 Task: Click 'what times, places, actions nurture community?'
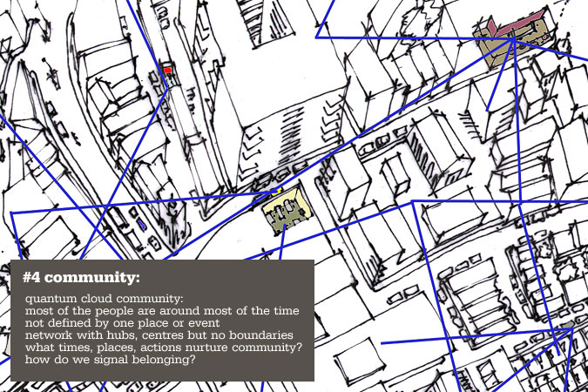click(x=164, y=348)
